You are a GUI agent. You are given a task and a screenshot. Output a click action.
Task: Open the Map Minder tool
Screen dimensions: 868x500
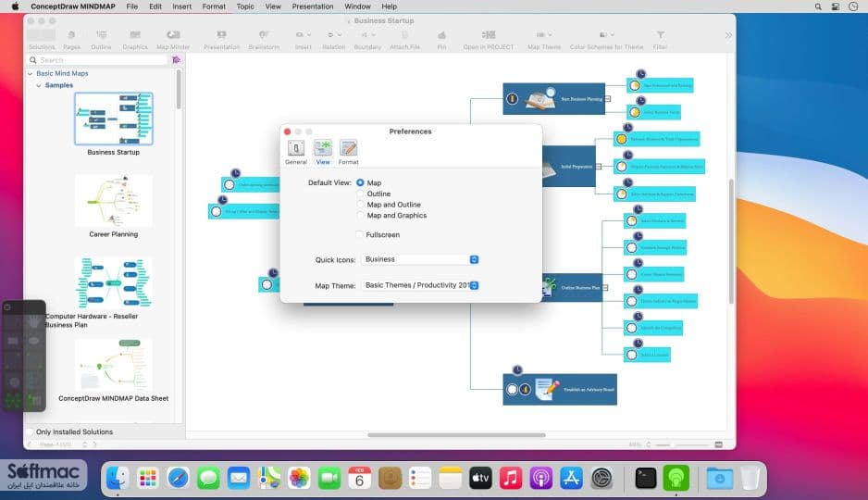tap(173, 40)
